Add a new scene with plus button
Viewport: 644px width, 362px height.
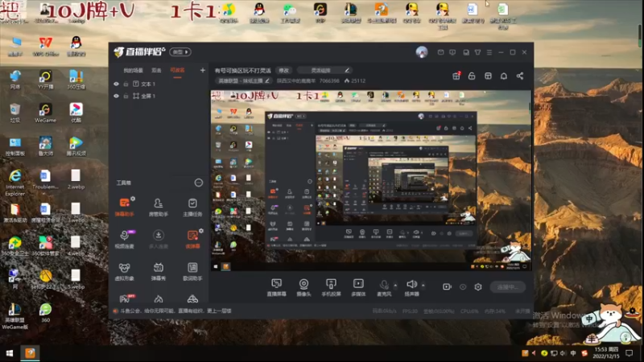[x=203, y=71]
